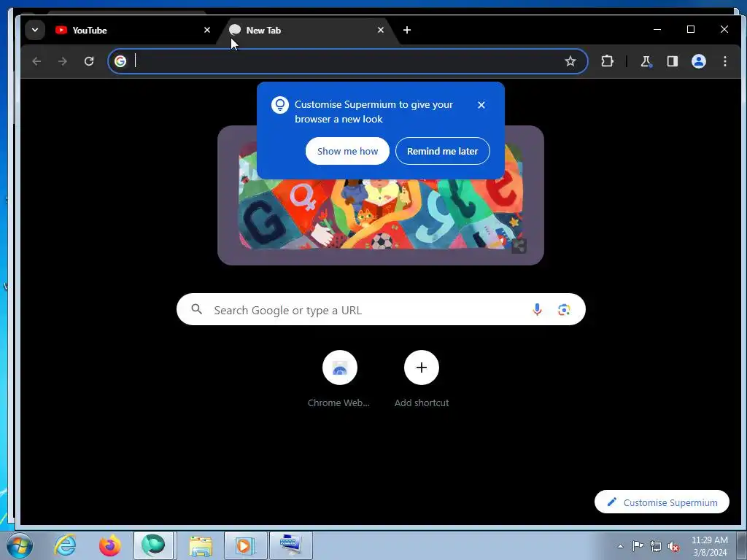Launch Internet Explorer from taskbar
The width and height of the screenshot is (747, 560).
point(65,545)
